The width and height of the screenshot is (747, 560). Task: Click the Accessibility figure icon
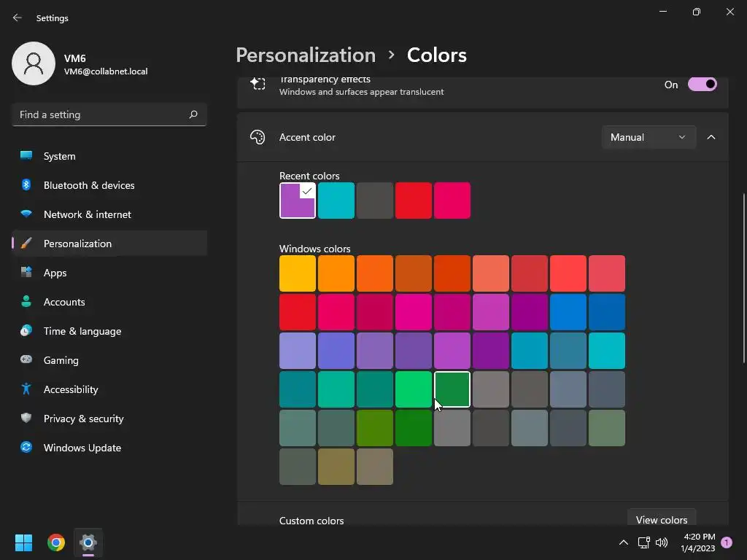26,389
